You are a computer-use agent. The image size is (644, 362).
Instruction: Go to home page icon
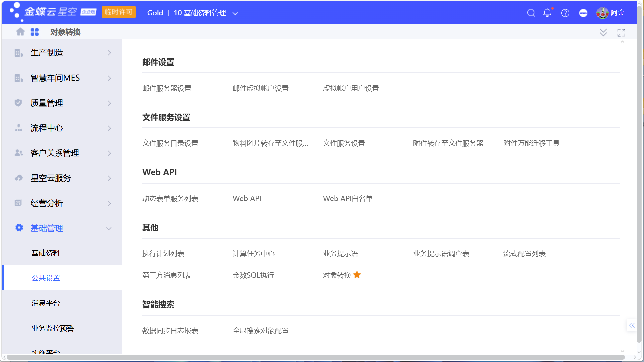coord(20,32)
